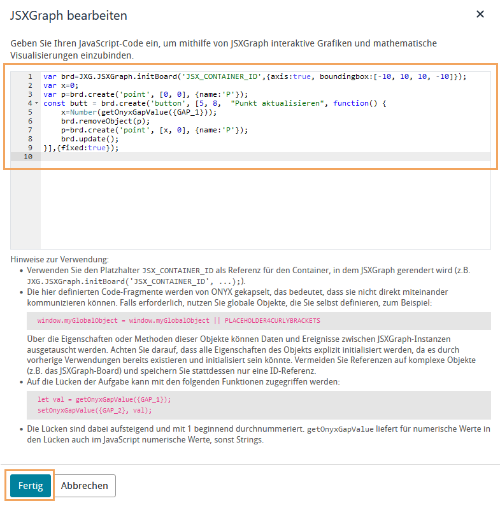The width and height of the screenshot is (500, 510).
Task: Click the 'Hinweise zur Verwendung' heading
Action: [x=59, y=259]
